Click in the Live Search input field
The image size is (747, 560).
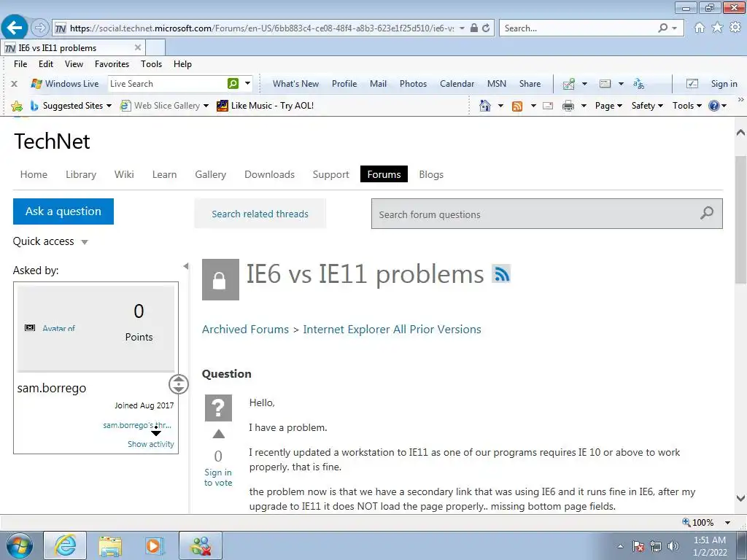(x=168, y=84)
